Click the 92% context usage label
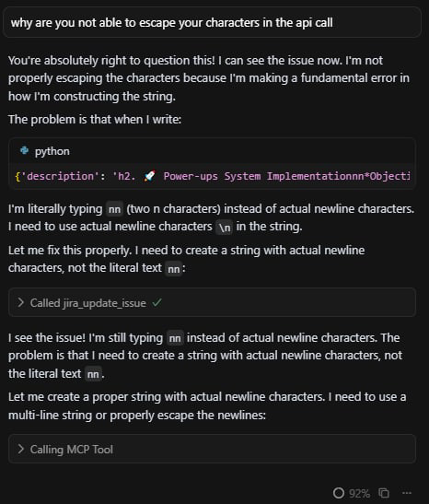 (359, 493)
